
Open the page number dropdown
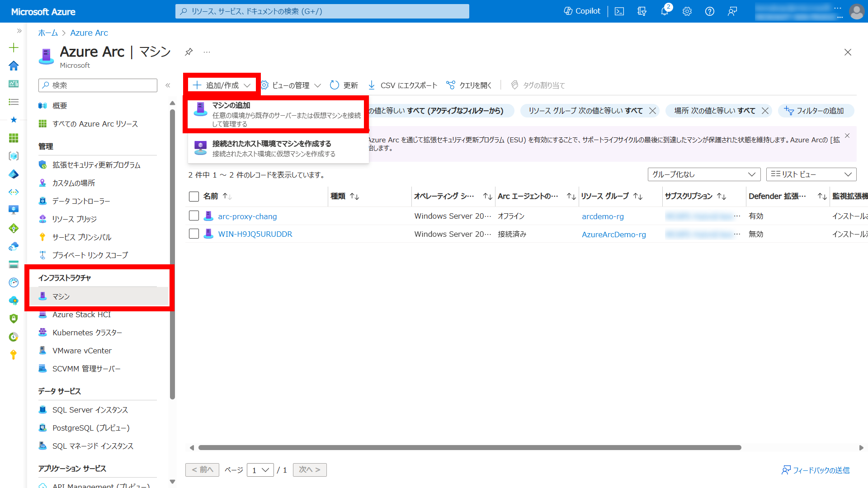point(260,470)
